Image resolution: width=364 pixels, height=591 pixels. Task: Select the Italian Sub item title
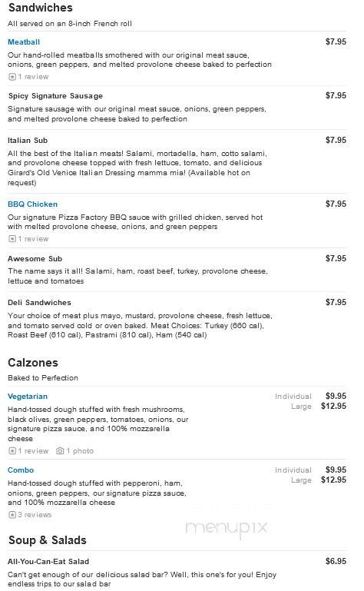pos(28,141)
